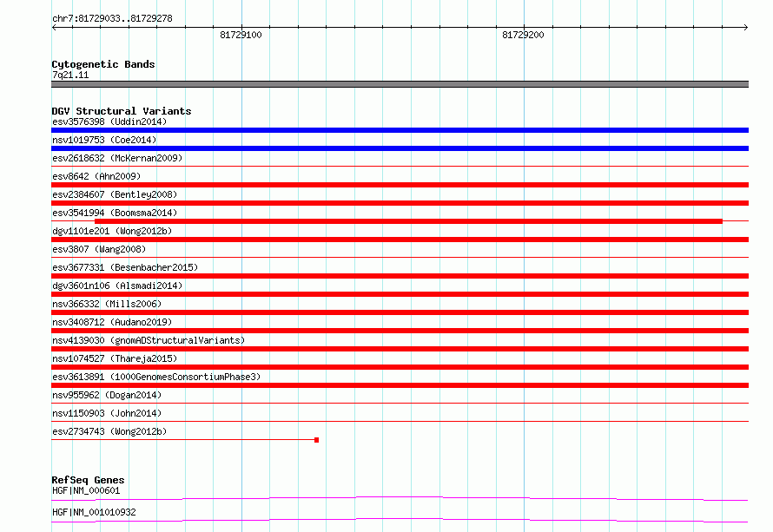Select nsv1150903 (John2014) variant label
The width and height of the screenshot is (773, 532).
(107, 413)
